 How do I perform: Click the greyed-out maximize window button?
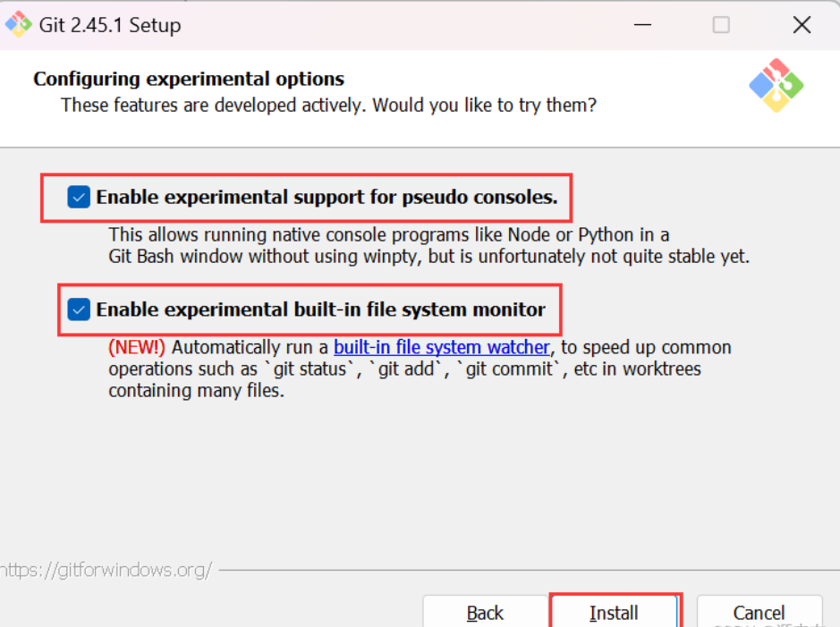coord(721,25)
